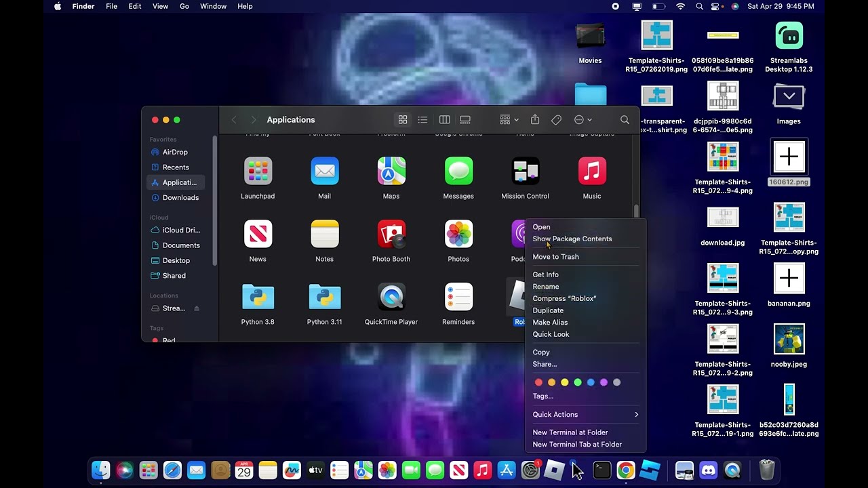Open the Go menu in menu bar
This screenshot has width=868, height=488.
click(184, 6)
